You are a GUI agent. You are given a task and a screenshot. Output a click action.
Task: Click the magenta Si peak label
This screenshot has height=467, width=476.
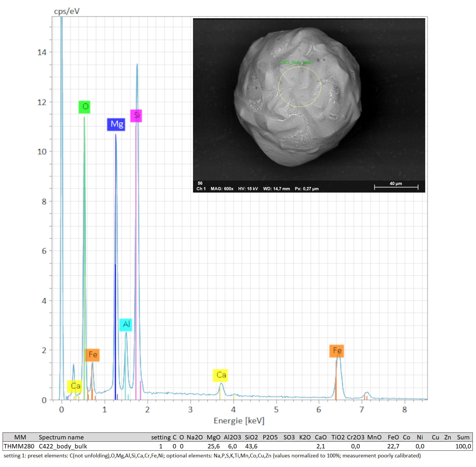point(136,116)
